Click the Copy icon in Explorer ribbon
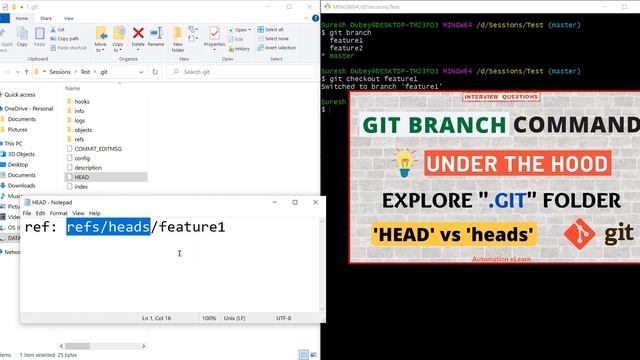 [x=22, y=37]
